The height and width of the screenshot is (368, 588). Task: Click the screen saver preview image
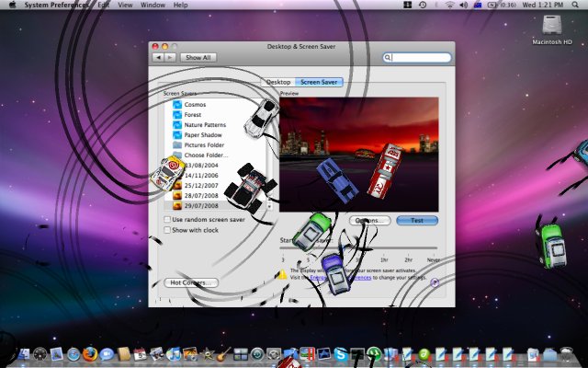[359, 155]
